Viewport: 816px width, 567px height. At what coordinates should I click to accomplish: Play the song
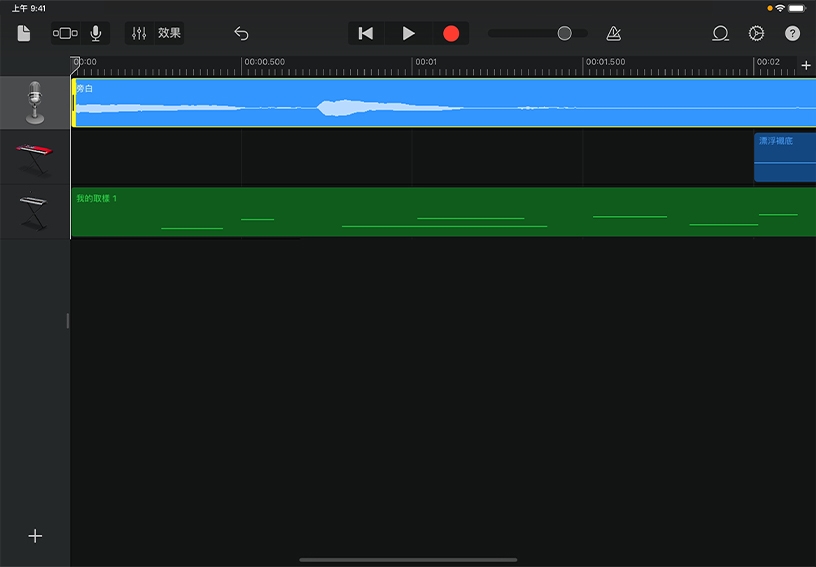pos(408,33)
